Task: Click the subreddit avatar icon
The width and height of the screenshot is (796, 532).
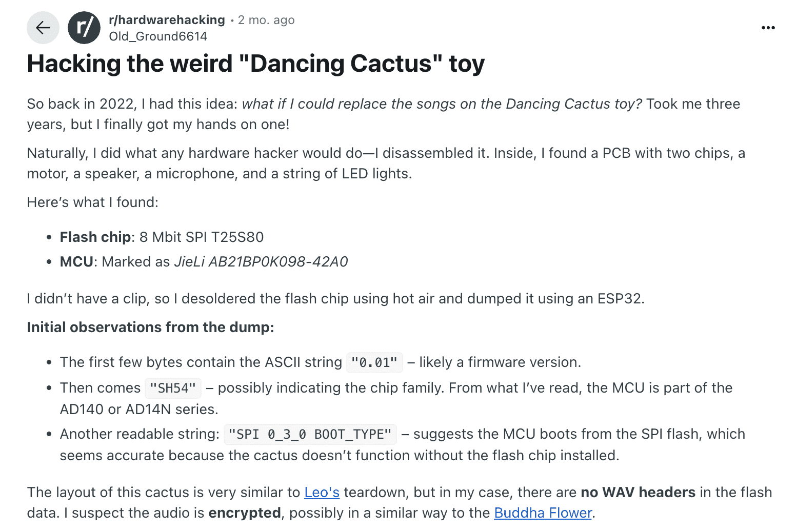Action: [84, 28]
